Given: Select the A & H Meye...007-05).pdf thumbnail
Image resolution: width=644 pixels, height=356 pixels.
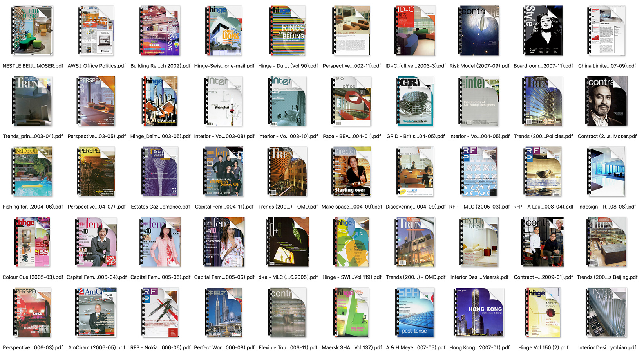Looking at the screenshot, I should (x=416, y=312).
